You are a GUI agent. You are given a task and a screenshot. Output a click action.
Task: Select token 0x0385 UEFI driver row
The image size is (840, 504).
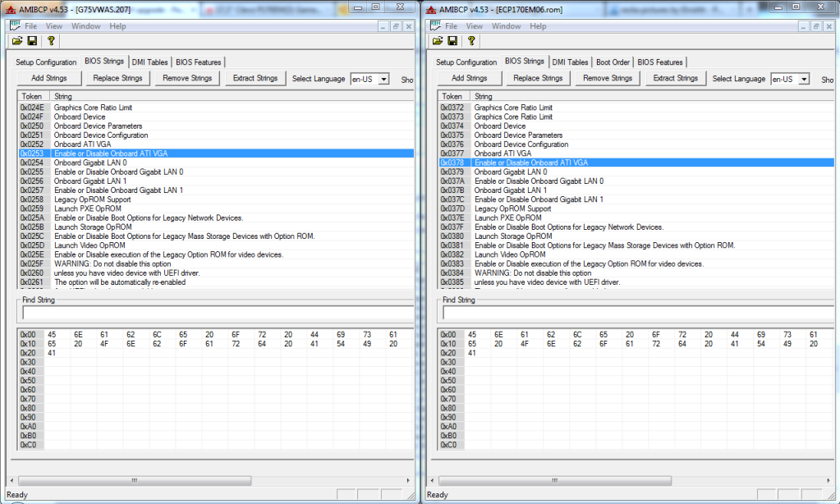[636, 282]
